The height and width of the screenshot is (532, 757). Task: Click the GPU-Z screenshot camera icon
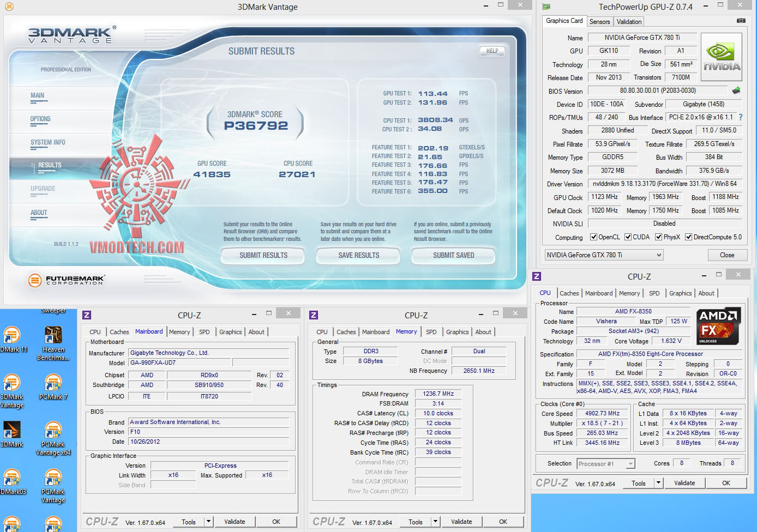coord(741,21)
